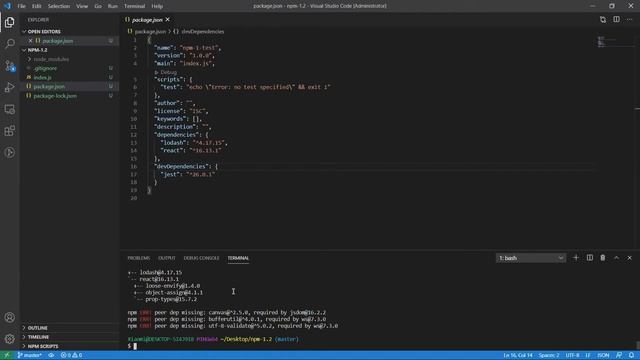Screen dimensions: 640x360
Task: Switch to the Output panel tab
Action: [167, 258]
